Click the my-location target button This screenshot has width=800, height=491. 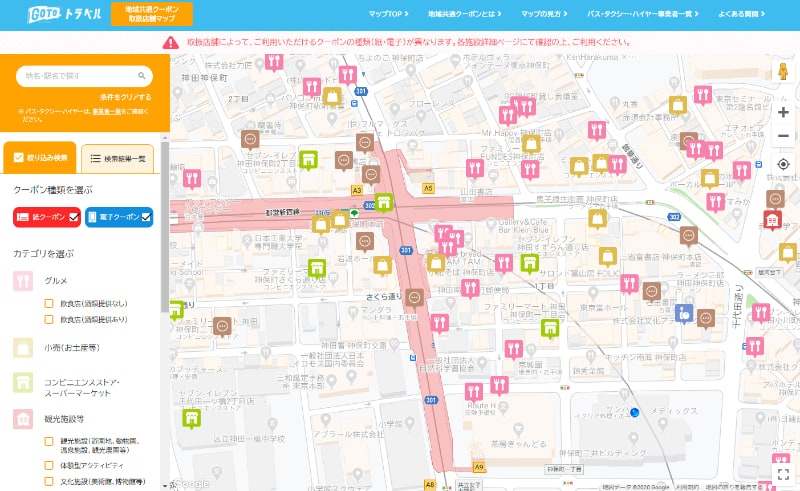(783, 164)
